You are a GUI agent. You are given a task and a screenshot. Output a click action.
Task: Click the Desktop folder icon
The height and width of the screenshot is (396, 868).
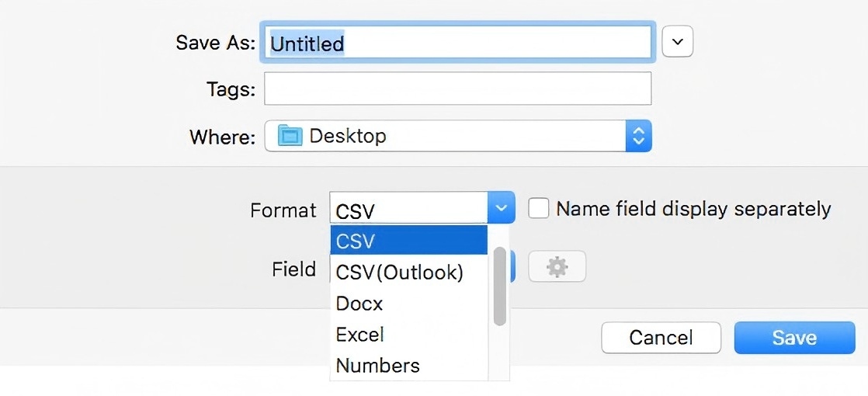(x=290, y=137)
